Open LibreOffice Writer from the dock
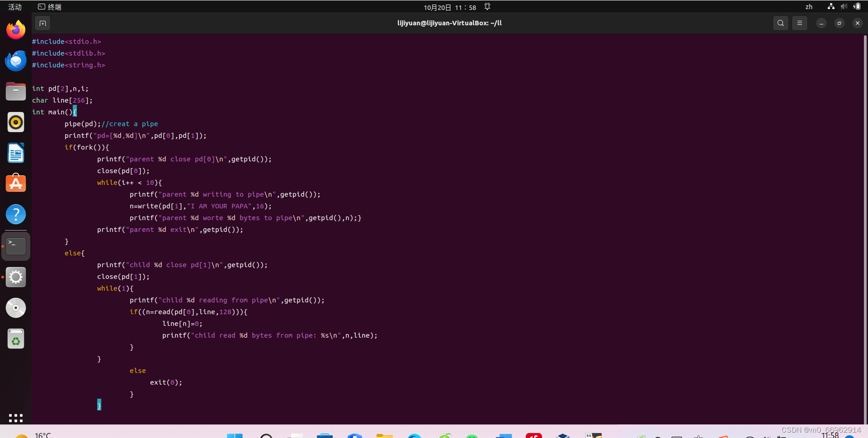The image size is (868, 438). tap(16, 153)
